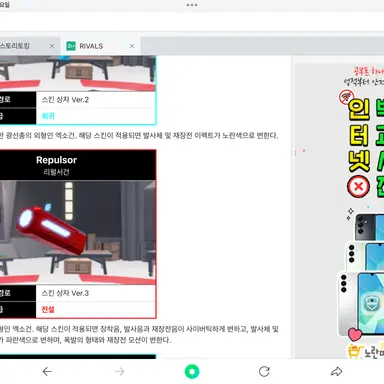Select the 리펄서건 subtitle text

coord(56,172)
